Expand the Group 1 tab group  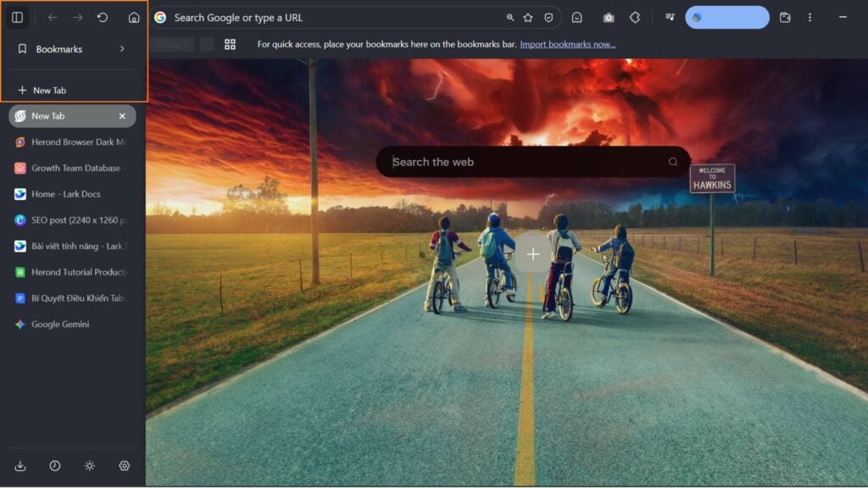[172, 44]
